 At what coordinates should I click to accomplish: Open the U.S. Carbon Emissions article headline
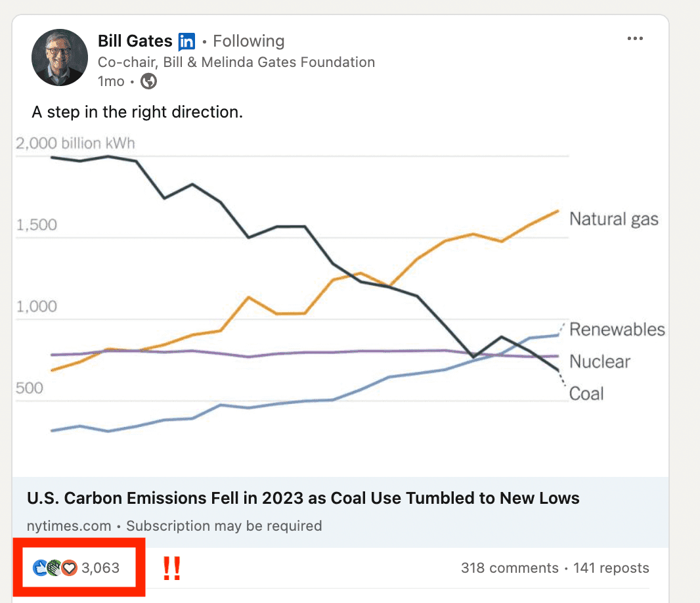303,499
